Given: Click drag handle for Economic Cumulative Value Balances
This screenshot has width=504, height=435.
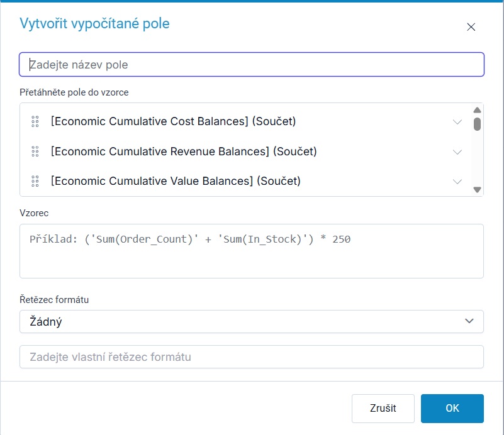Looking at the screenshot, I should (x=35, y=181).
